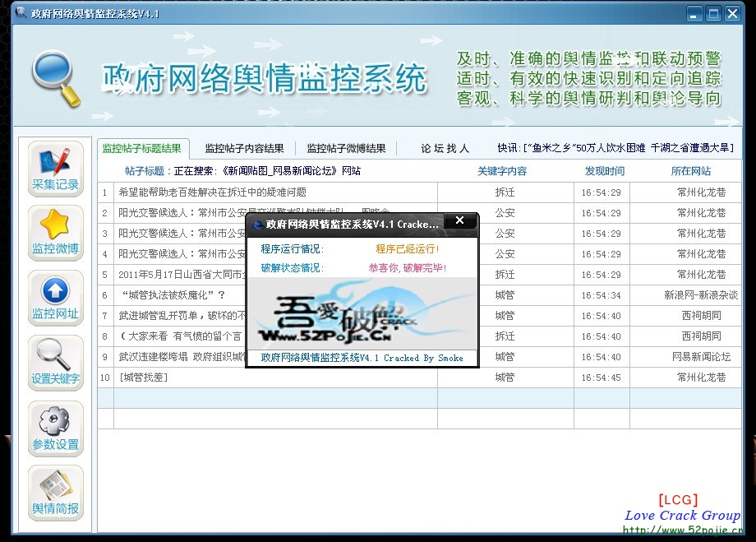Open 监控网址 monitoring settings
The width and height of the screenshot is (756, 542).
(x=54, y=298)
